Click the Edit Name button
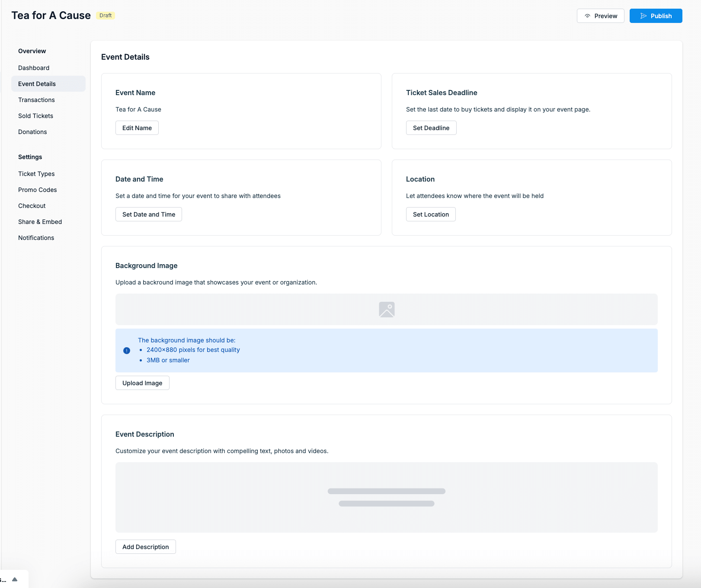The height and width of the screenshot is (588, 701). point(137,128)
